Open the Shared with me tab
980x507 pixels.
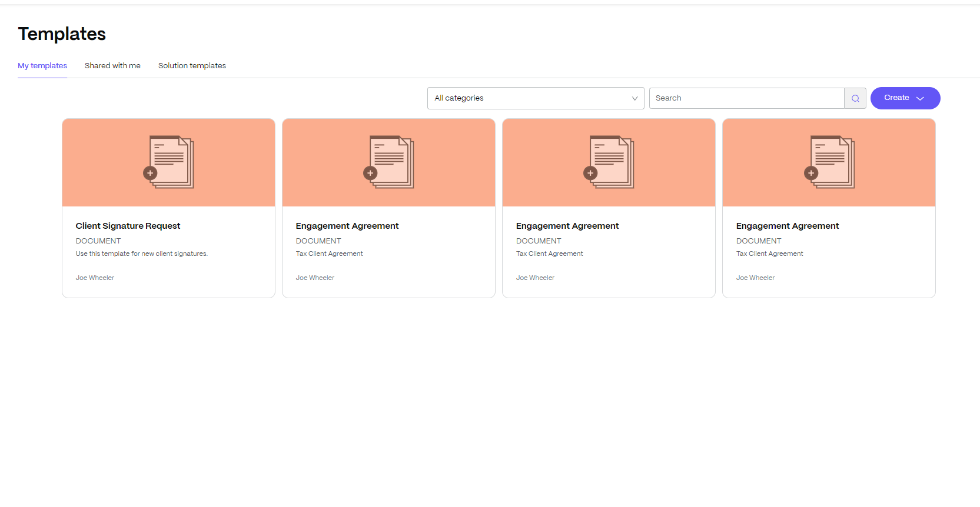[x=112, y=66]
